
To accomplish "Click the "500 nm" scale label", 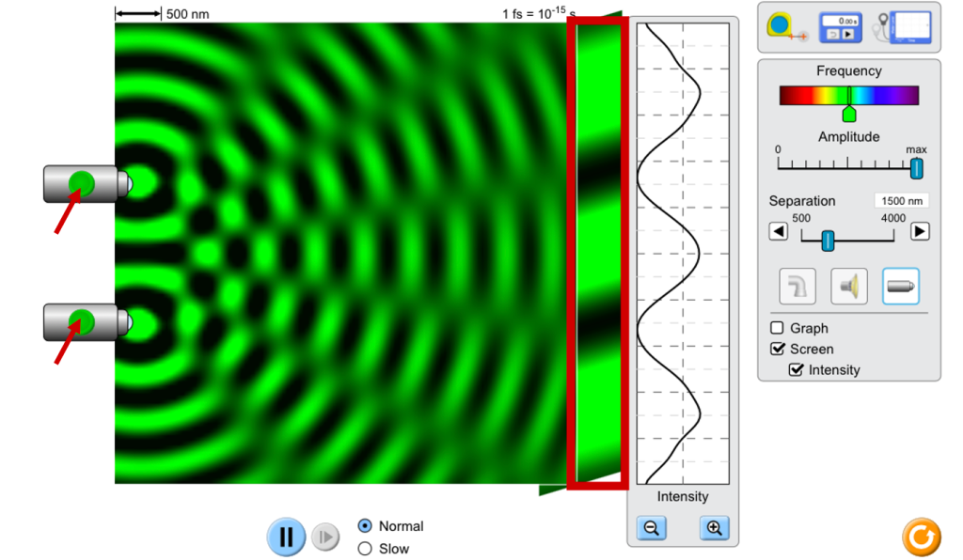I will point(187,13).
